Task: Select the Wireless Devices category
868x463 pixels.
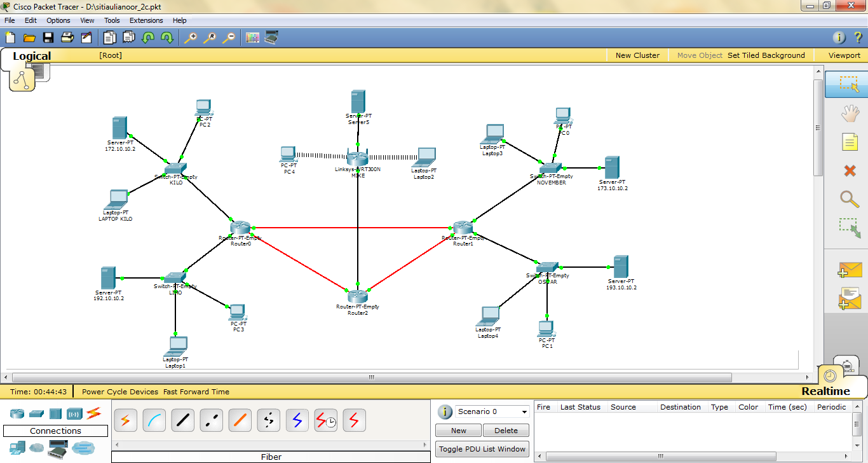Action: click(74, 414)
